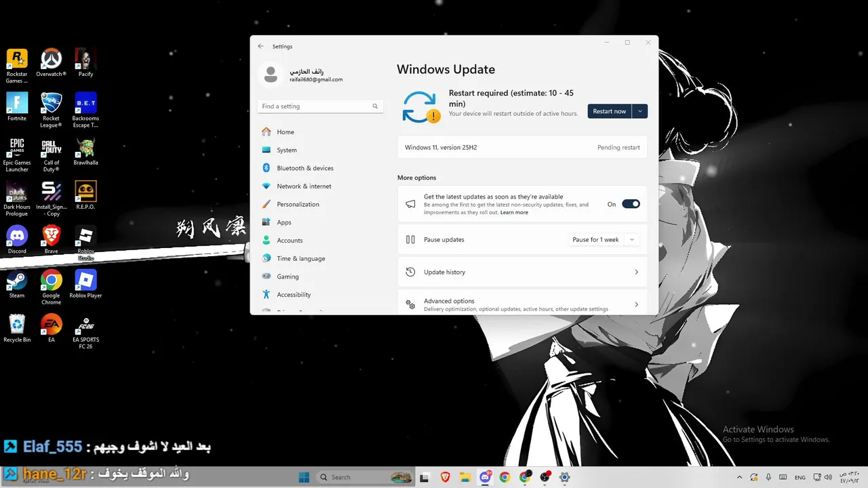Click the account profile with raifail680 email

coord(303,75)
